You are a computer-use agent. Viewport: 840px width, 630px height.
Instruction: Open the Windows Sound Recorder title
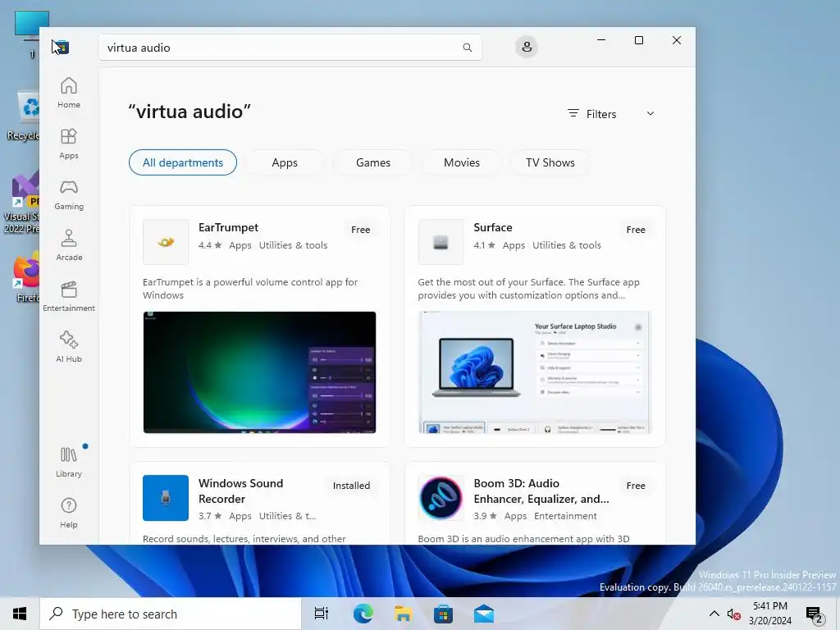pyautogui.click(x=240, y=491)
